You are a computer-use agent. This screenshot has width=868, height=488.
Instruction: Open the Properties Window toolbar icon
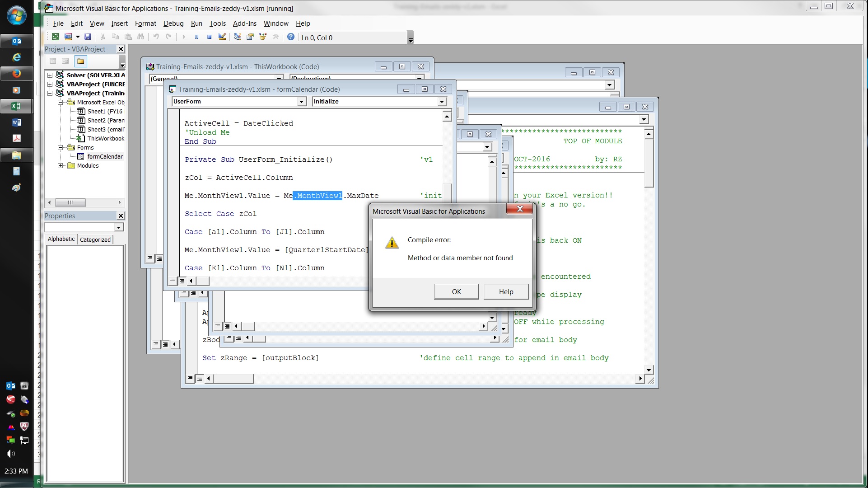[x=250, y=37]
